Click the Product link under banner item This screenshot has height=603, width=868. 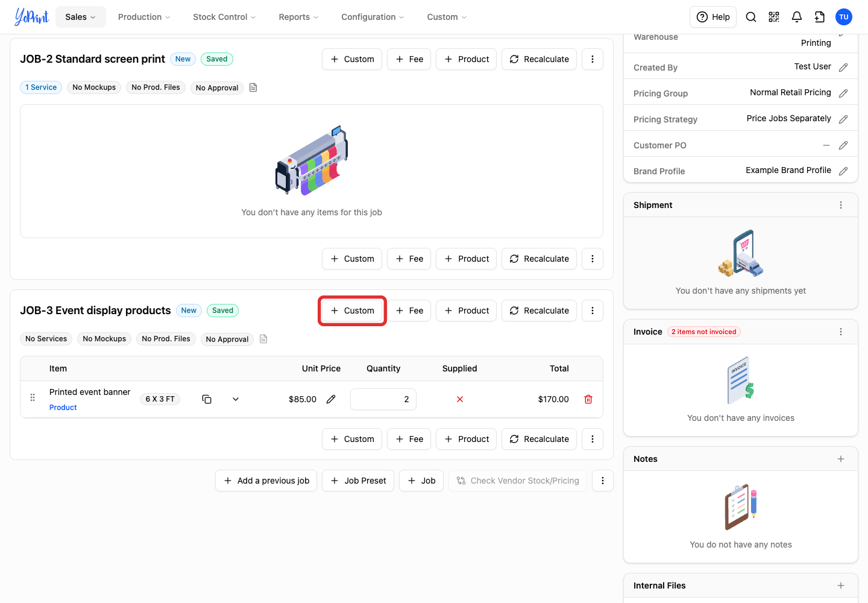(x=63, y=408)
